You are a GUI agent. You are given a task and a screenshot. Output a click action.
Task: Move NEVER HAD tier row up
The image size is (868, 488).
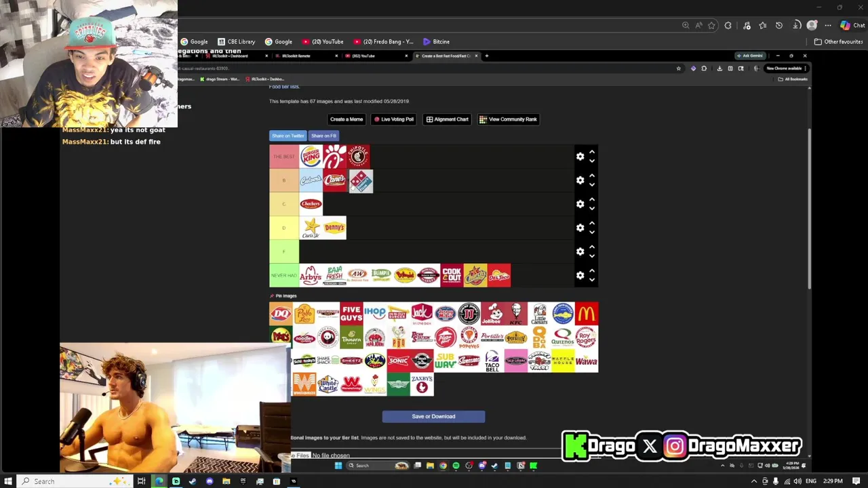[592, 270]
